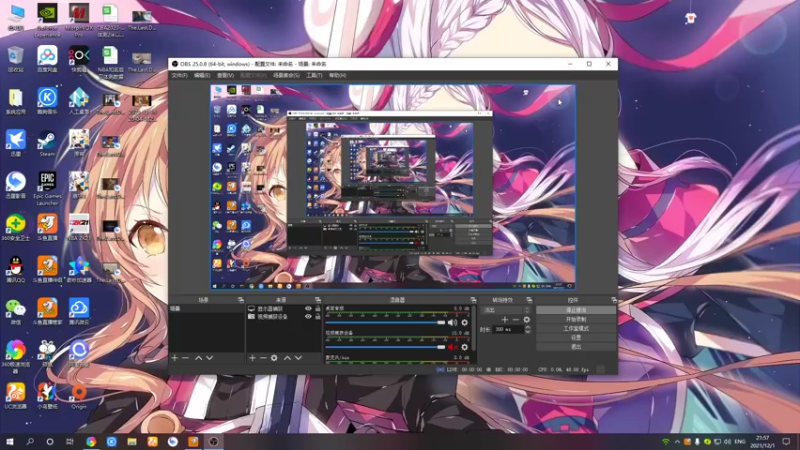Float the Mixer (混音器) dock panel
Screen dimensions: 800x450
(x=473, y=300)
